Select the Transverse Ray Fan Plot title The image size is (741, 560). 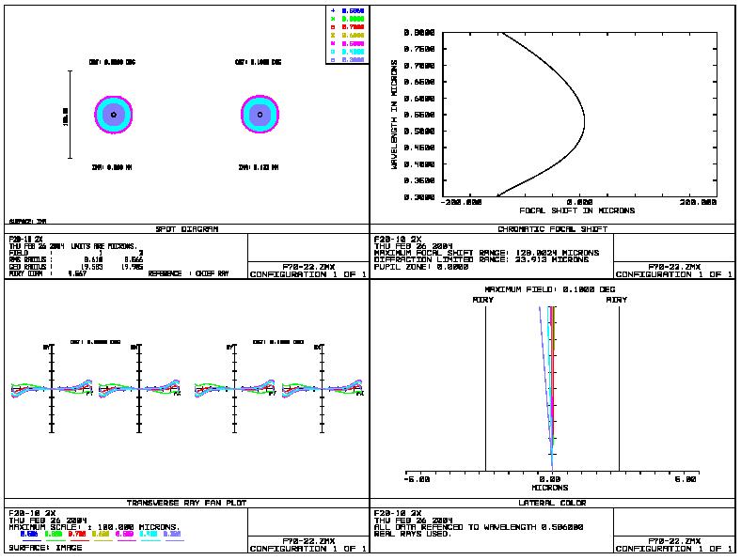[x=186, y=503]
